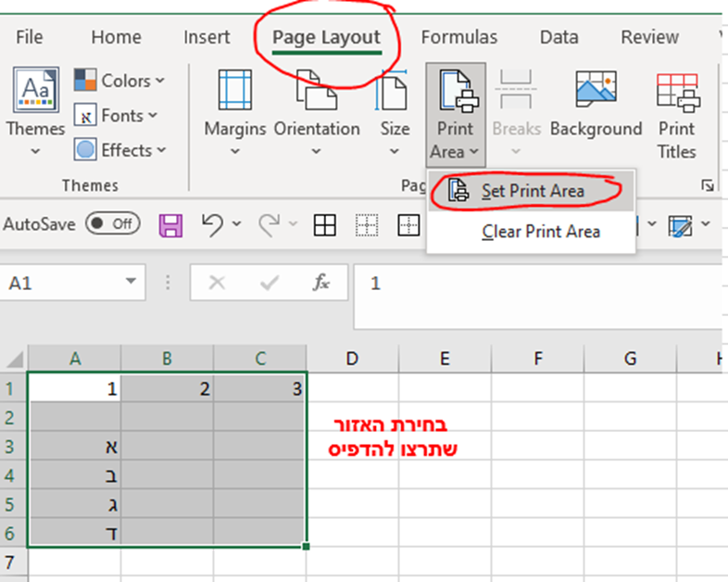Viewport: 728px width, 582px height.
Task: Click the Redo arrow
Action: (x=270, y=225)
